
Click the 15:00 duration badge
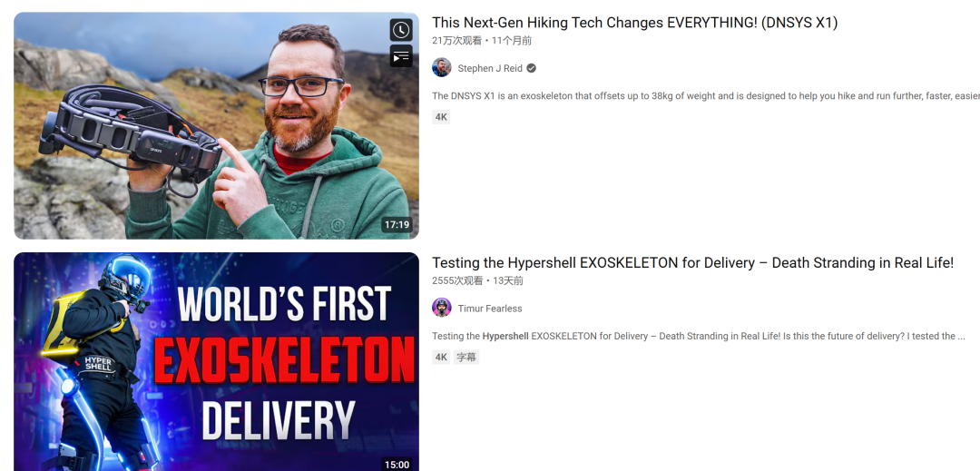point(397,464)
